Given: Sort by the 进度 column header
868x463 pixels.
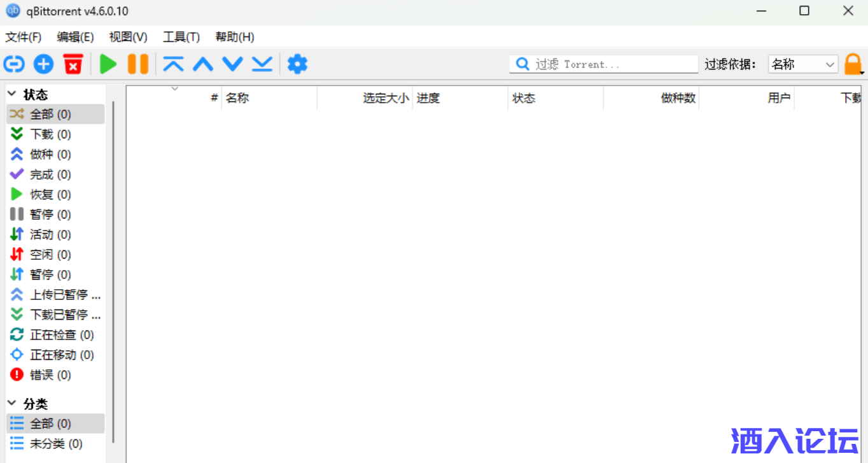Looking at the screenshot, I should [x=458, y=98].
